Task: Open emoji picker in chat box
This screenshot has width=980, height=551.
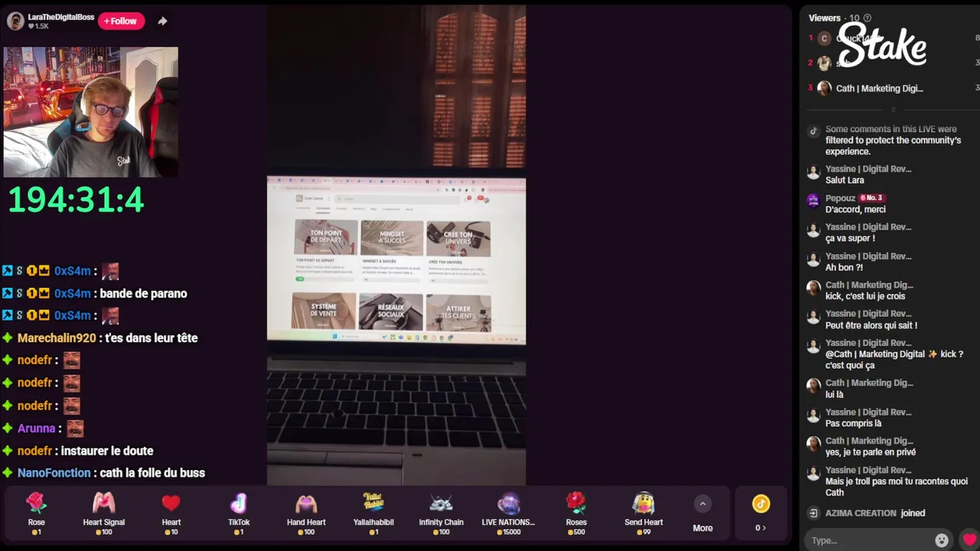Action: pyautogui.click(x=942, y=540)
